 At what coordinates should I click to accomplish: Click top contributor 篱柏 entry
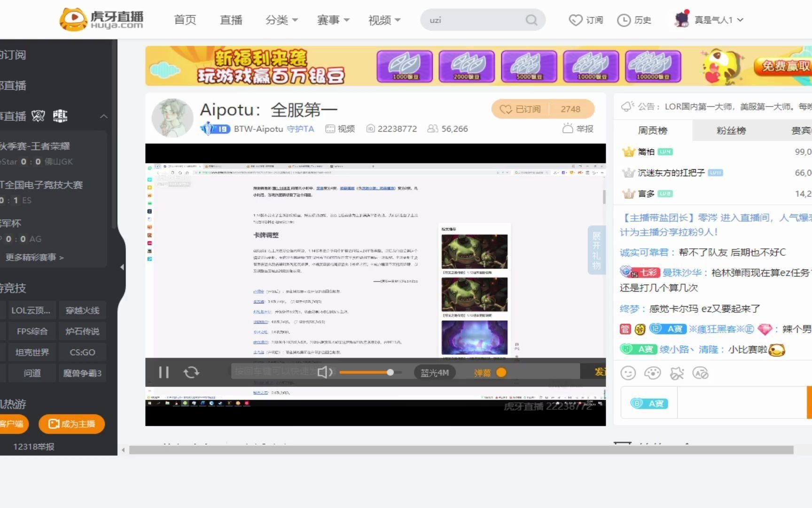(x=712, y=151)
